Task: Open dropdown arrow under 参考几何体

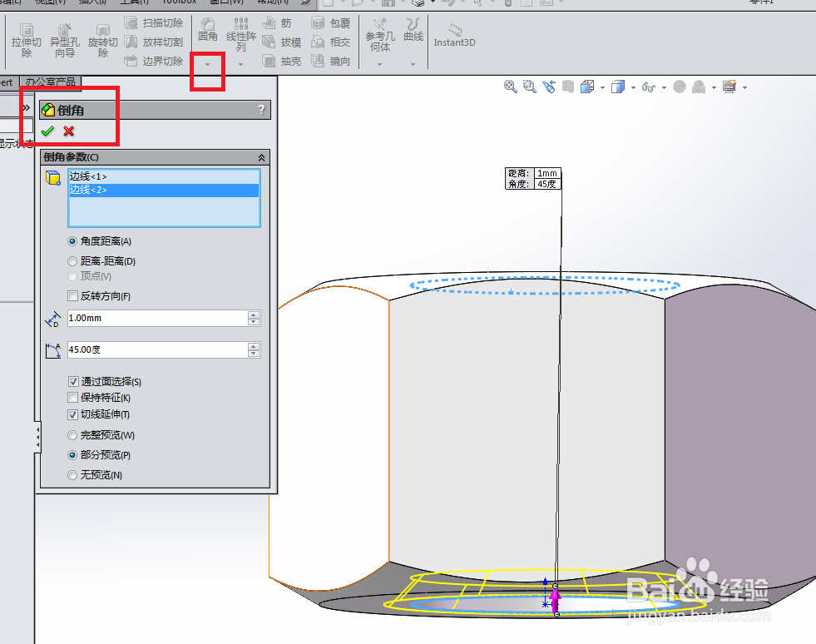Action: point(380,64)
